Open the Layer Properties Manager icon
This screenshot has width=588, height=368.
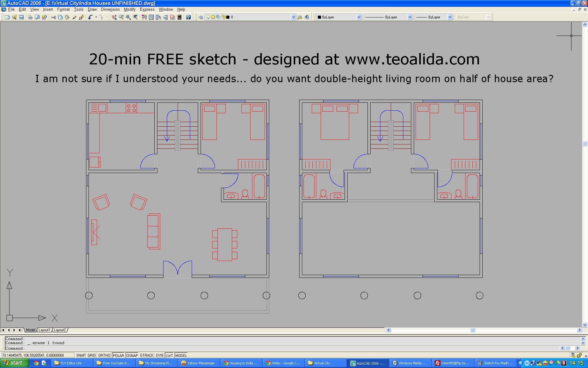(201, 17)
